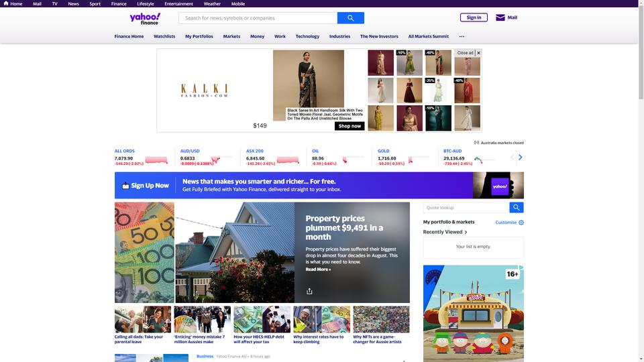The height and width of the screenshot is (362, 644).
Task: Open HECS-HELP debt article thumbnail
Action: coord(262,319)
